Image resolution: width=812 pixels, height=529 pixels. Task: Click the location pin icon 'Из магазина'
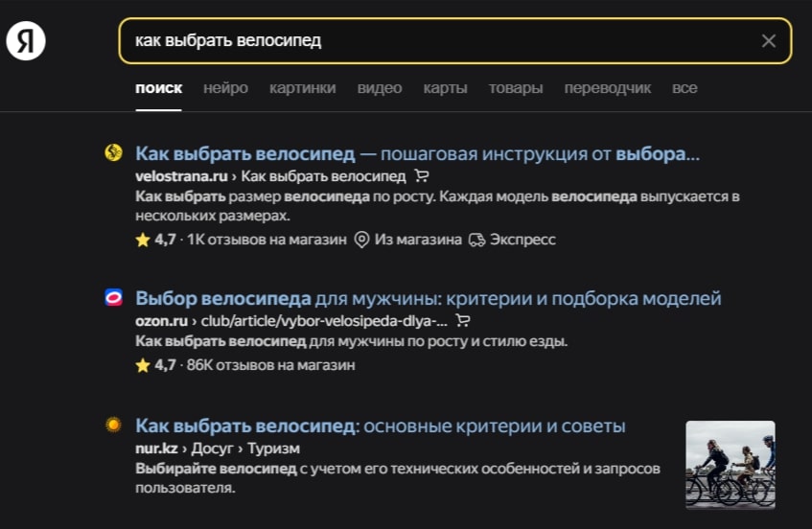(361, 240)
